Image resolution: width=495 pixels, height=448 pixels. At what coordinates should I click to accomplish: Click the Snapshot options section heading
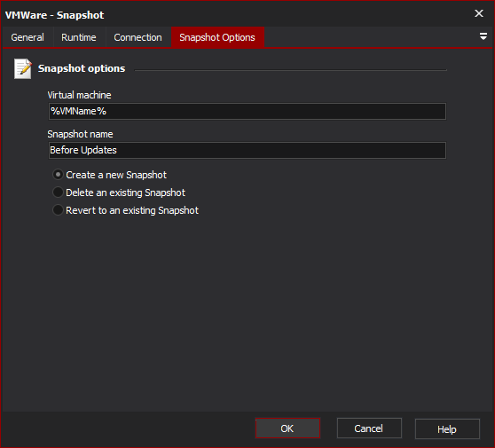(x=82, y=68)
